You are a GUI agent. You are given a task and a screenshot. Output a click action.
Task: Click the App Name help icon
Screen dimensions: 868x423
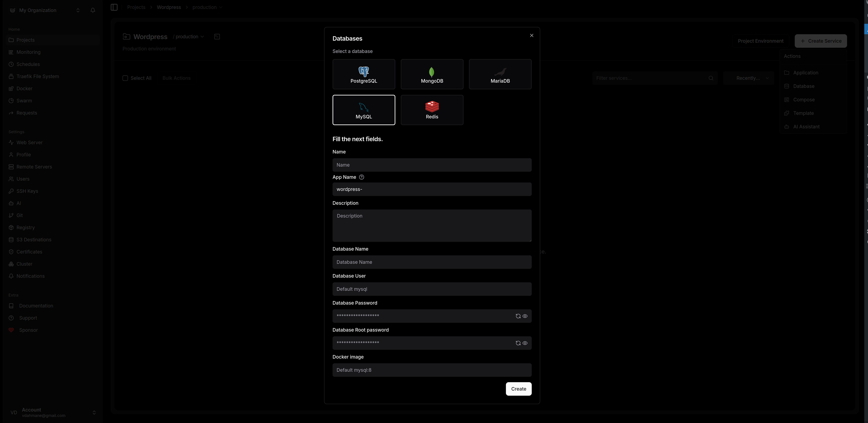click(x=362, y=177)
